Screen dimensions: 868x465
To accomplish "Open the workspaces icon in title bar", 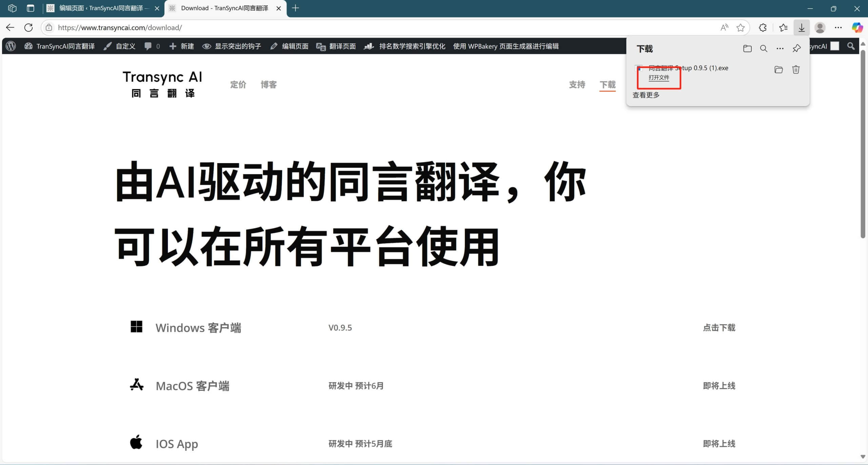I will (12, 8).
